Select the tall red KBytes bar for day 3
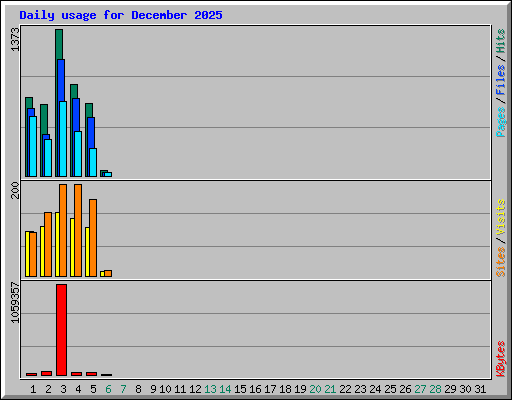This screenshot has width=512, height=400. click(x=61, y=330)
